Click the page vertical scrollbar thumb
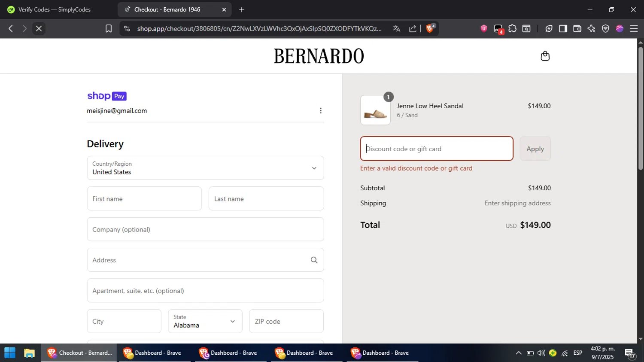 pos(641,107)
